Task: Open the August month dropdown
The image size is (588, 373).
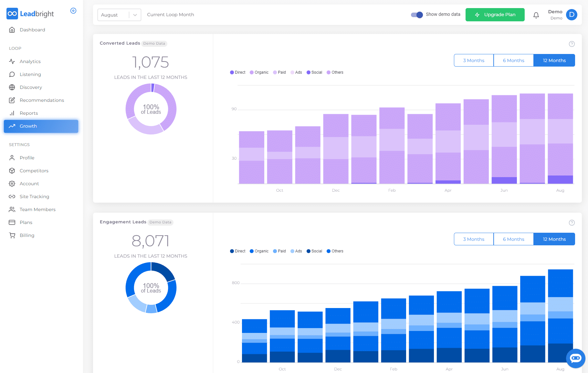Action: click(119, 15)
